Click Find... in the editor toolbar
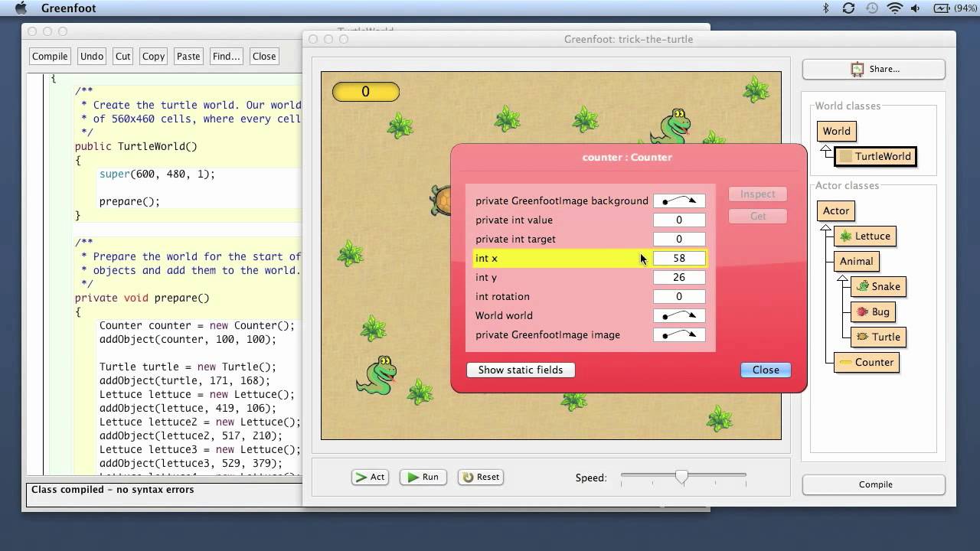Viewport: 980px width, 551px height. [226, 56]
